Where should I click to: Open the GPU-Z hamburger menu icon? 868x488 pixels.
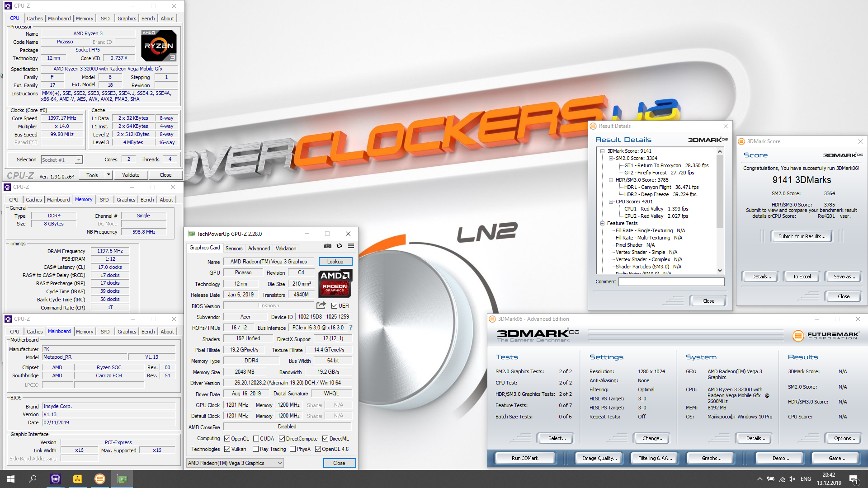[x=351, y=246]
